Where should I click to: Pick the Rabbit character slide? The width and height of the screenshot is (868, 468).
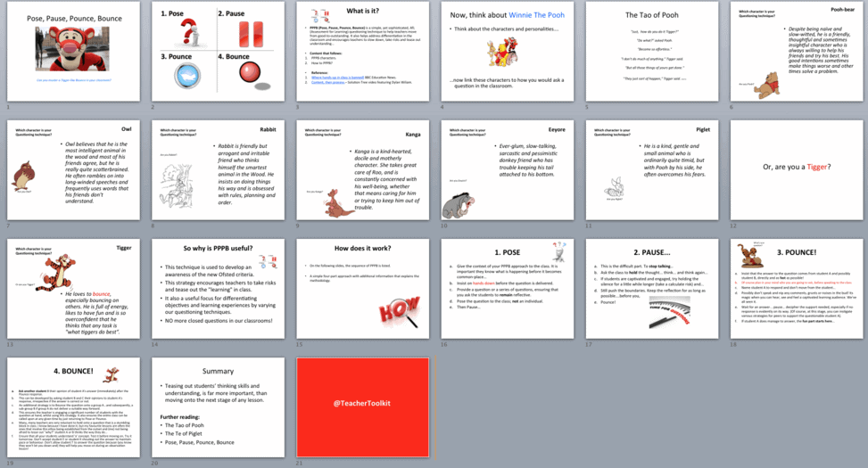pos(218,170)
